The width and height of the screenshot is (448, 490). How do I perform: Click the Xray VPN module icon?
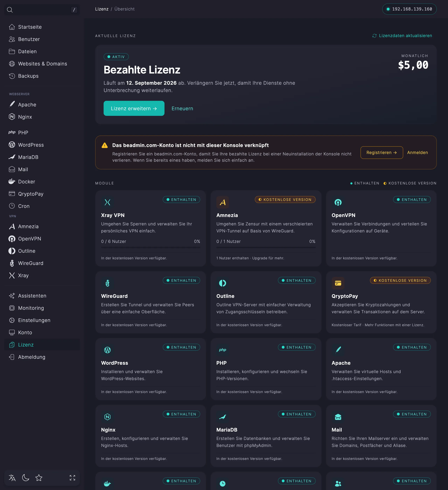107,202
